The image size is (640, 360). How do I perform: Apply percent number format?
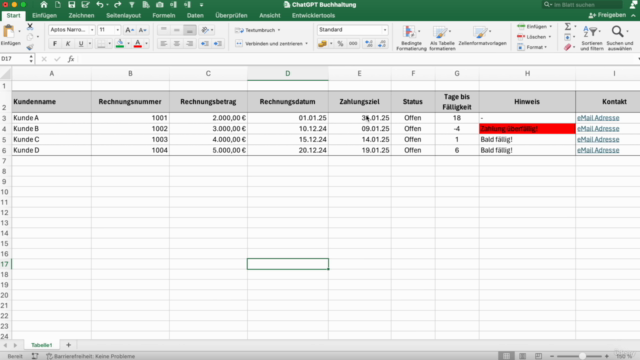click(340, 44)
